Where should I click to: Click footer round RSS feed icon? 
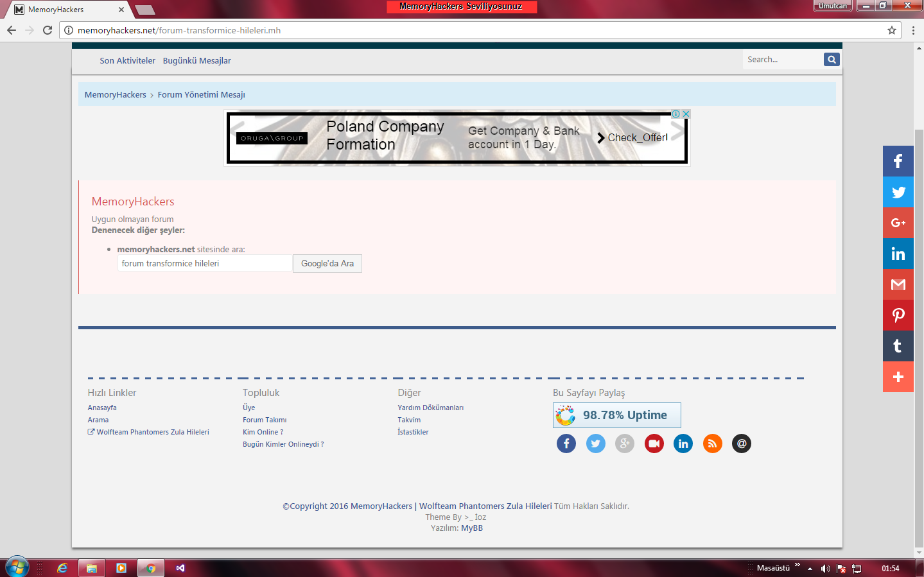pyautogui.click(x=713, y=444)
